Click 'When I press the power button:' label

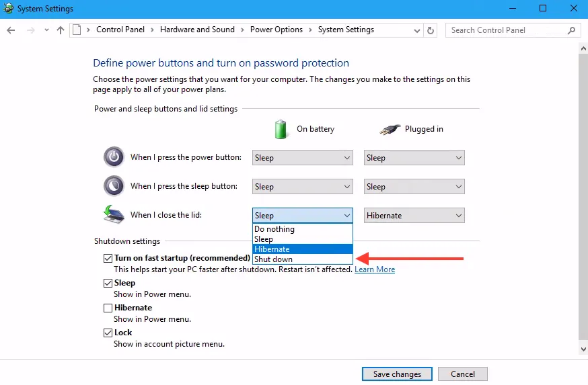186,157
